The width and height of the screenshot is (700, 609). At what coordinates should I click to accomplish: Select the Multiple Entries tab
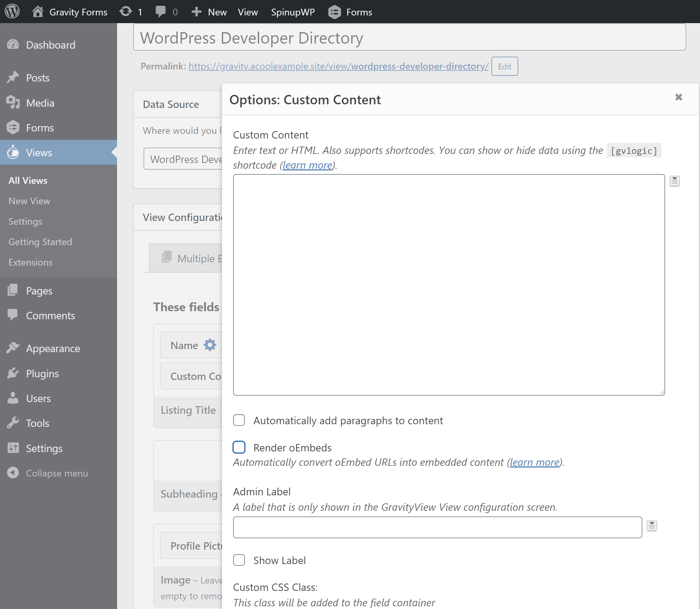coord(186,258)
